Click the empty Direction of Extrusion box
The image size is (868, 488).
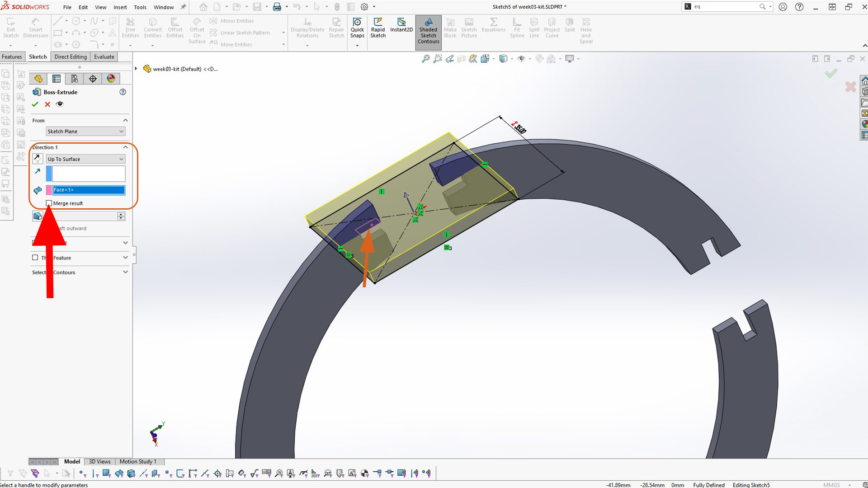coord(89,174)
